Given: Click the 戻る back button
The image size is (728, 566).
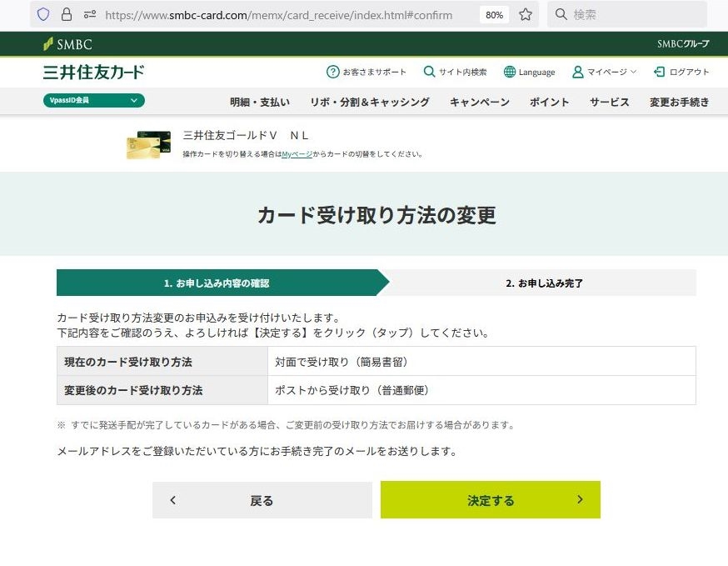Looking at the screenshot, I should tap(262, 500).
